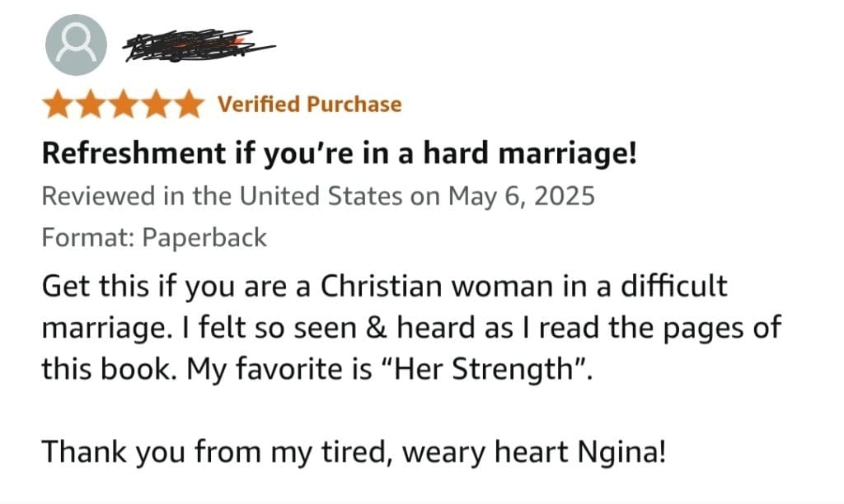Click the "Reviewed in the" text
Image resolution: width=844 pixels, height=504 pixels.
[x=138, y=197]
